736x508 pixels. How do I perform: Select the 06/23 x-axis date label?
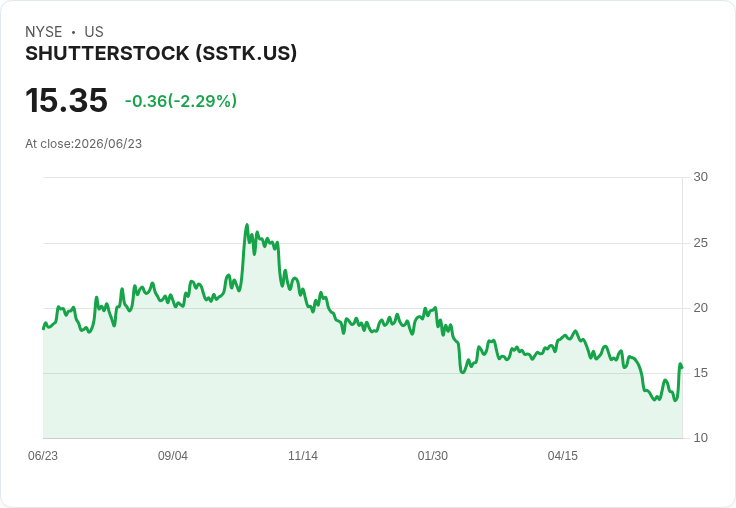[x=43, y=456]
